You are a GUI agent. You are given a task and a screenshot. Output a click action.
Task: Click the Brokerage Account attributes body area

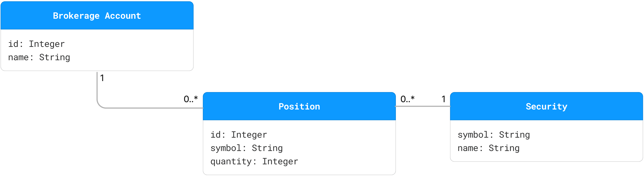pyautogui.click(x=97, y=50)
